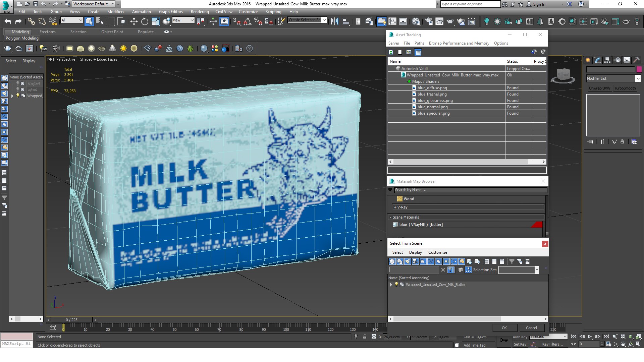Click the Sunlight system icon

tap(123, 49)
